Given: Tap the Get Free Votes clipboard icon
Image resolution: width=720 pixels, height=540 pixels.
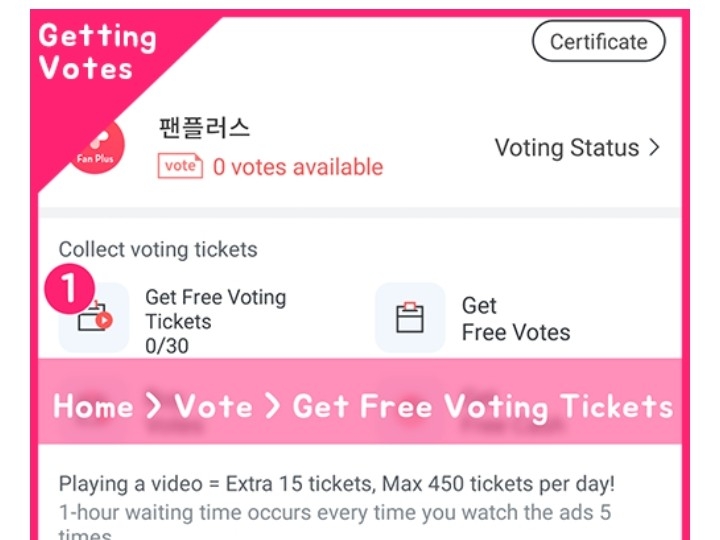Looking at the screenshot, I should [410, 318].
